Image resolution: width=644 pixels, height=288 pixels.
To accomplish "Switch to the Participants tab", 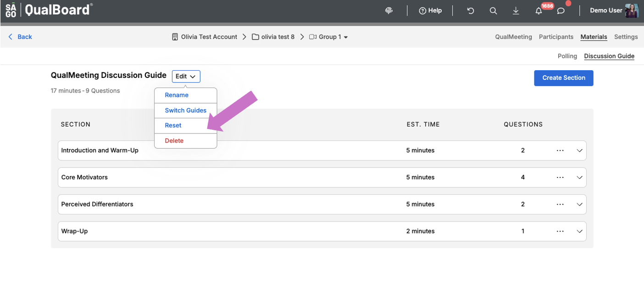I will [556, 37].
